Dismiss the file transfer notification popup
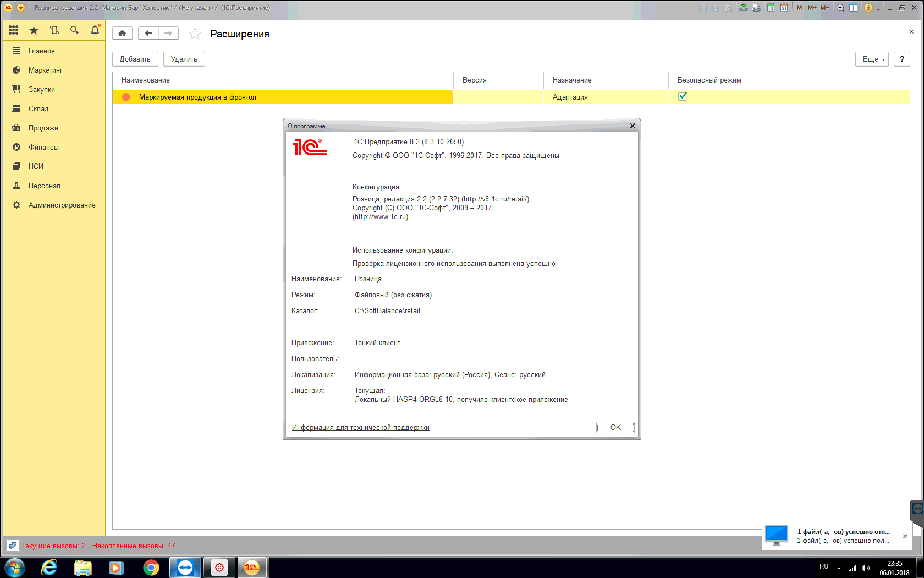This screenshot has height=578, width=924. pos(905,536)
